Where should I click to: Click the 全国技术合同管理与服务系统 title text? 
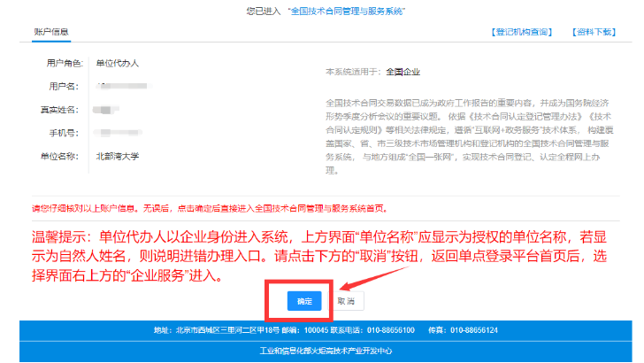click(336, 12)
